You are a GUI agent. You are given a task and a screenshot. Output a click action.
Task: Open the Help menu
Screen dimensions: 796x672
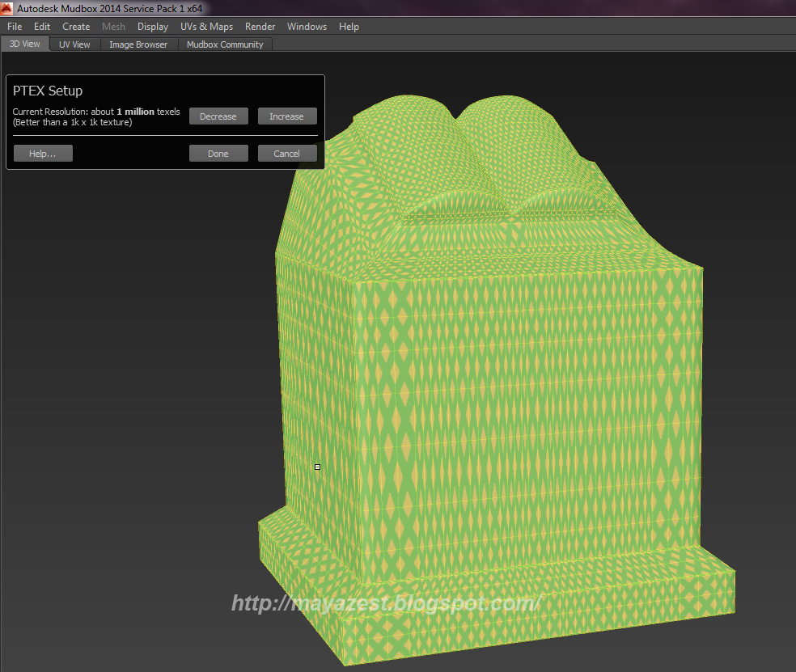[x=349, y=26]
